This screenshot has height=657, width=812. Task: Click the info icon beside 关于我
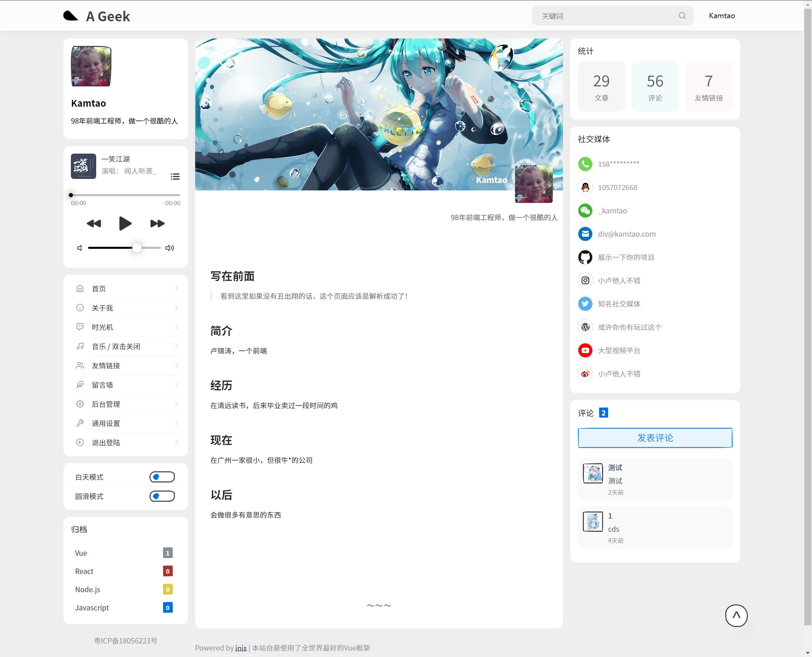[x=80, y=308]
